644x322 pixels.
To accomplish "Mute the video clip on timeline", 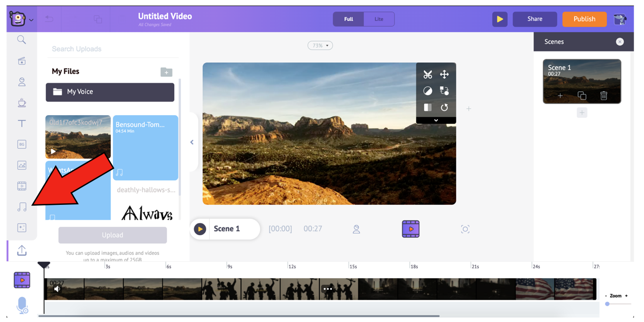I will (57, 289).
